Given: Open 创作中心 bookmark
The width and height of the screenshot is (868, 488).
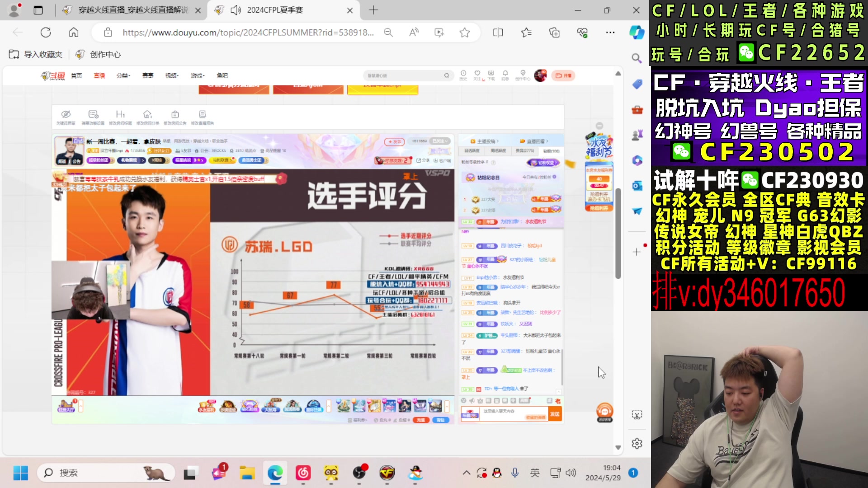Looking at the screenshot, I should (98, 54).
